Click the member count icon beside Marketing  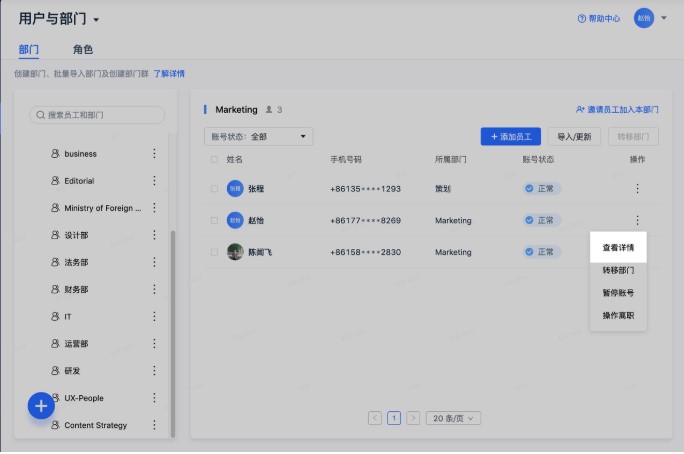pyautogui.click(x=269, y=109)
